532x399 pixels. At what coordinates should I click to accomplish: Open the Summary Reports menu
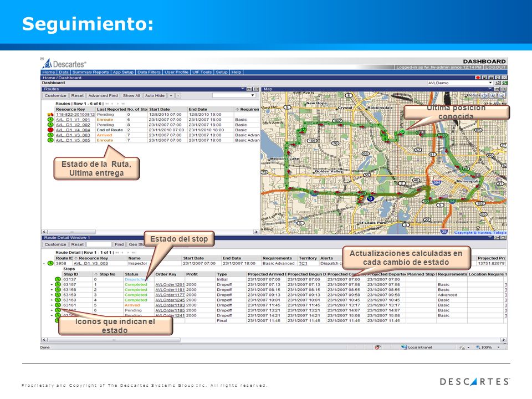coord(90,72)
